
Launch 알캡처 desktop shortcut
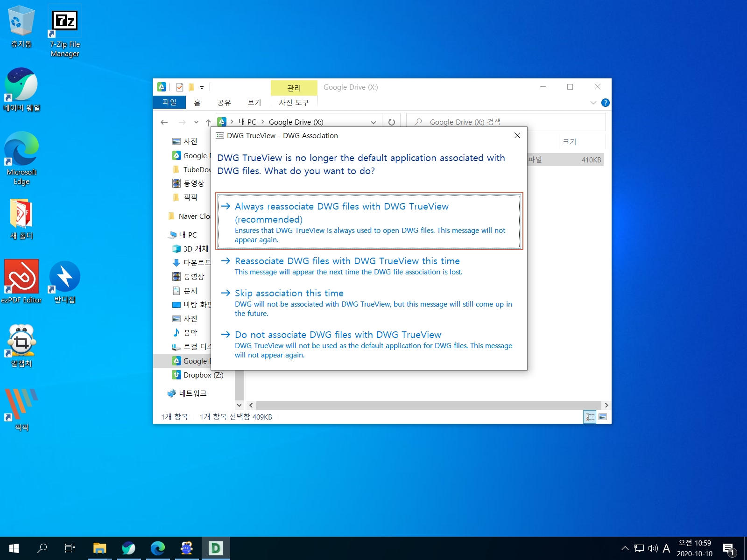[21, 345]
